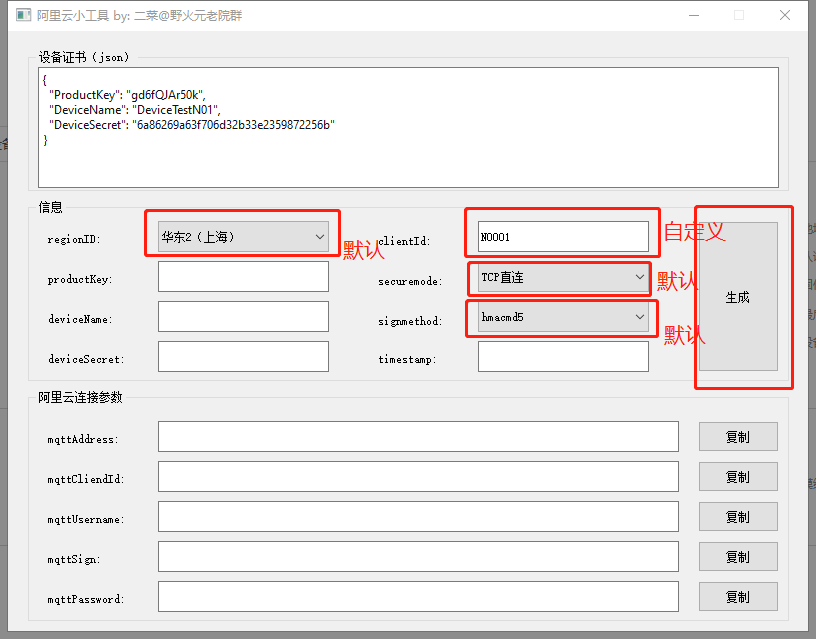This screenshot has width=816, height=639.
Task: Click the deviceName input field
Action: click(243, 316)
